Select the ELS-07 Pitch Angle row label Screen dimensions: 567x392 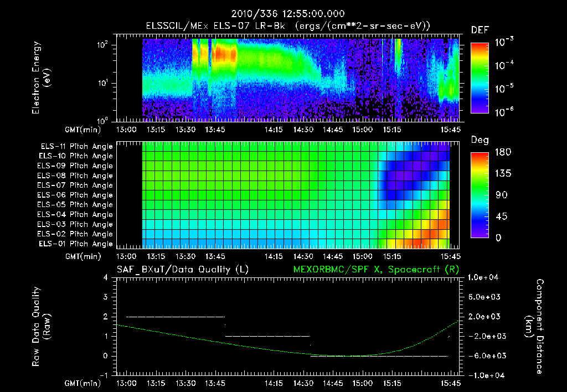(x=75, y=185)
